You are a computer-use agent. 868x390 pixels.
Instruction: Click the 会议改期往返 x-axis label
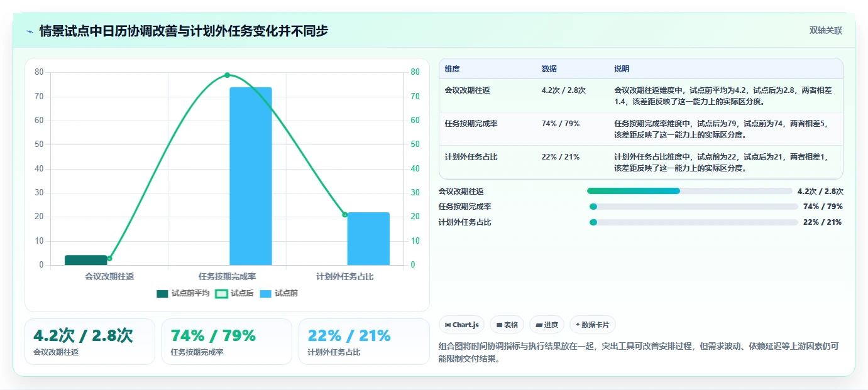(109, 276)
